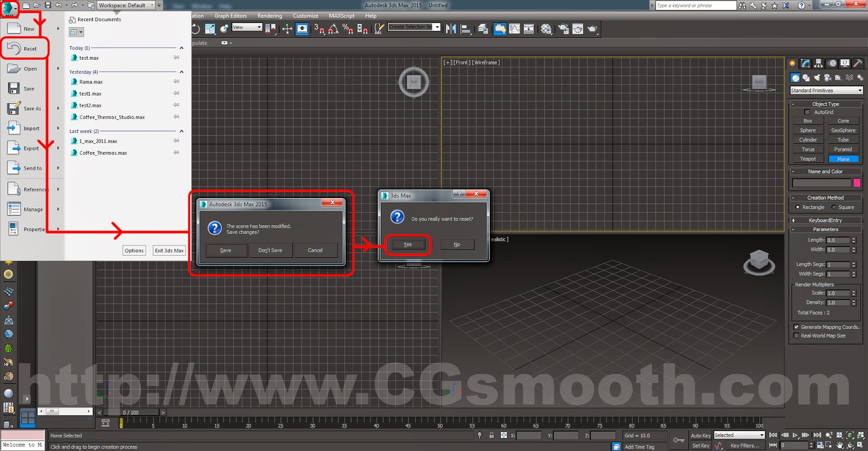Open the Utilities hammer panel tab
This screenshot has height=451, width=868.
(x=858, y=63)
